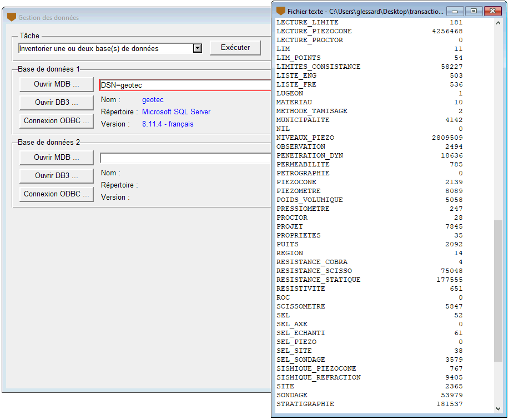Select the NIVEAUX_PIEZO row
This screenshot has width=509, height=420.
point(370,138)
